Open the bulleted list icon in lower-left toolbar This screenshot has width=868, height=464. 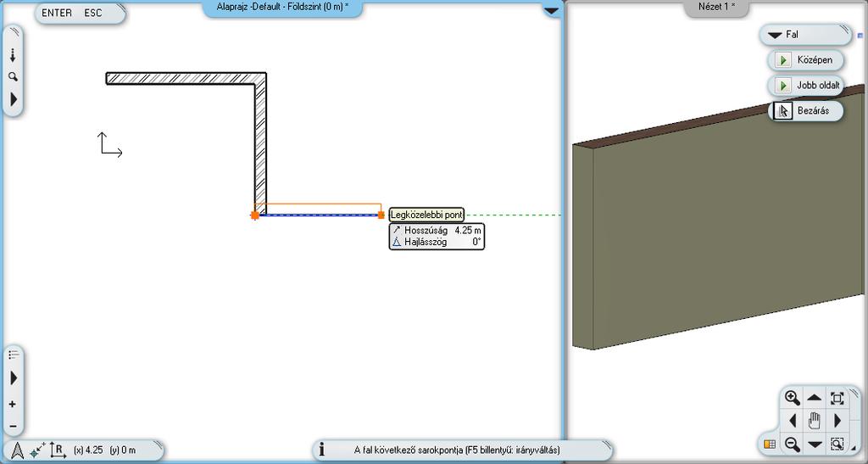coord(14,355)
